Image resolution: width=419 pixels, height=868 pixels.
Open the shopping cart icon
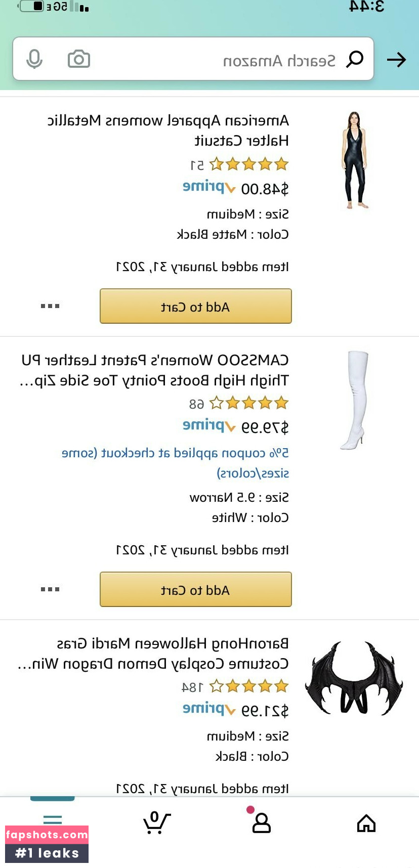tap(156, 823)
